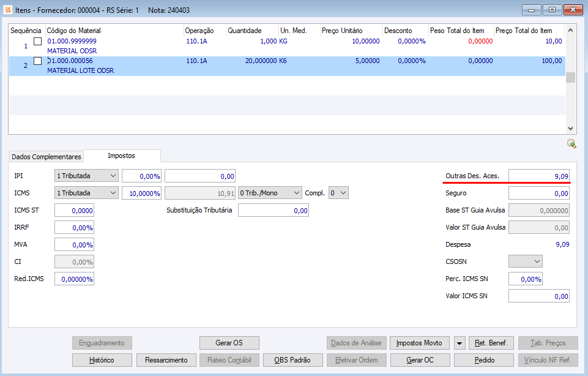Click the Preço Unitário column header
Viewport: 588px width, 376px height.
click(x=351, y=31)
